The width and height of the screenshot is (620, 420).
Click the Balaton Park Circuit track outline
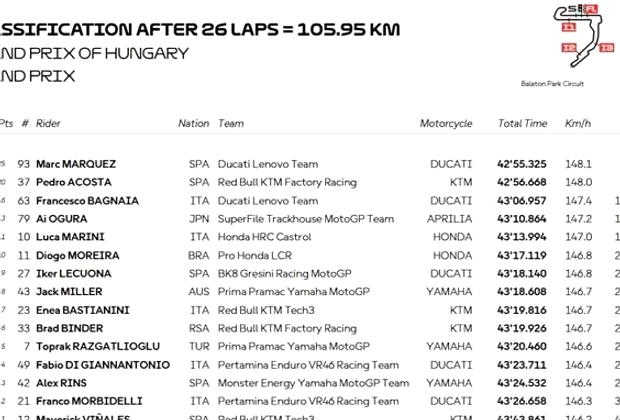coord(579,36)
